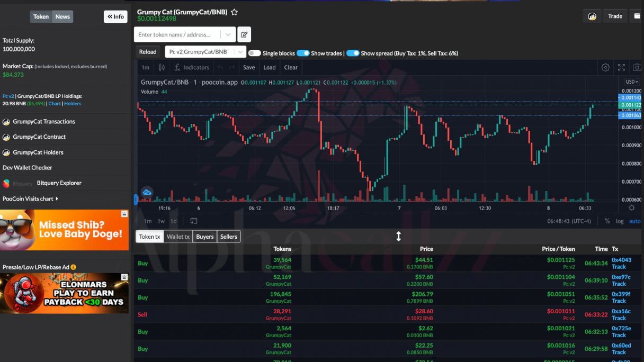Click Clear chart button
Image resolution: width=644 pixels, height=362 pixels.
pyautogui.click(x=291, y=67)
